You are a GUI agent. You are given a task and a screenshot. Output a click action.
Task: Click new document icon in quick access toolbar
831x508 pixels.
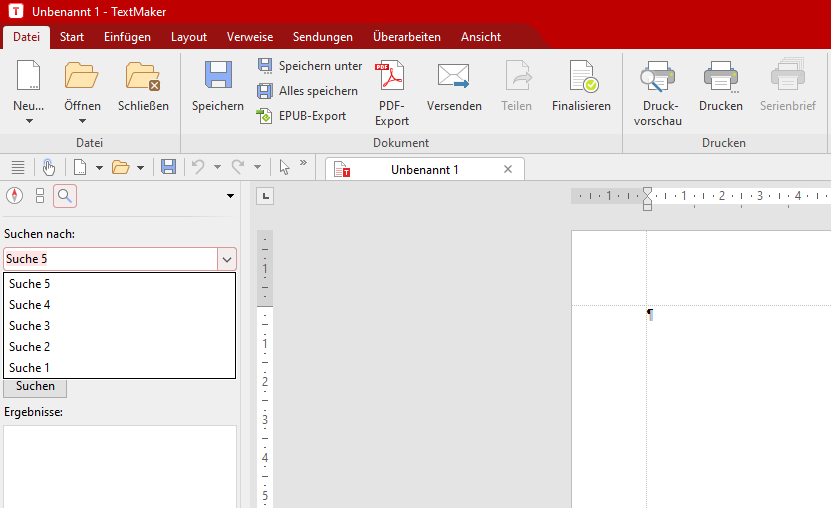80,168
